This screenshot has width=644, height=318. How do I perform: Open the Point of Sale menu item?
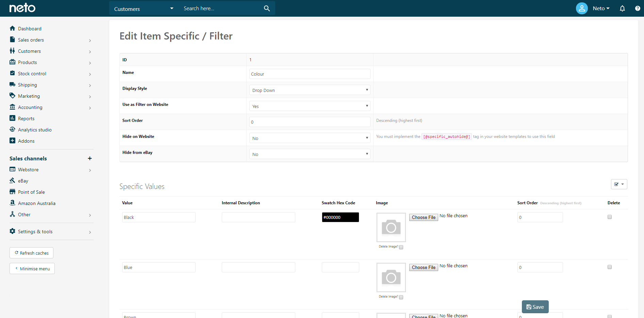(31, 192)
